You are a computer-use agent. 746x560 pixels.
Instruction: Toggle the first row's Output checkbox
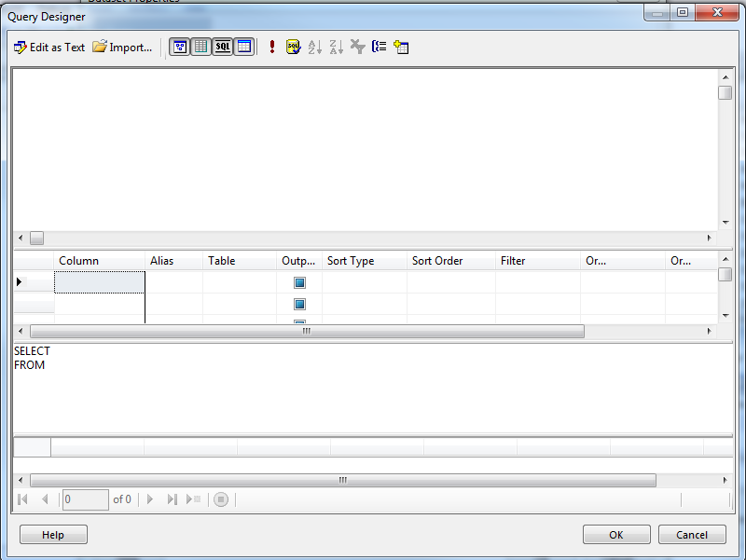300,282
